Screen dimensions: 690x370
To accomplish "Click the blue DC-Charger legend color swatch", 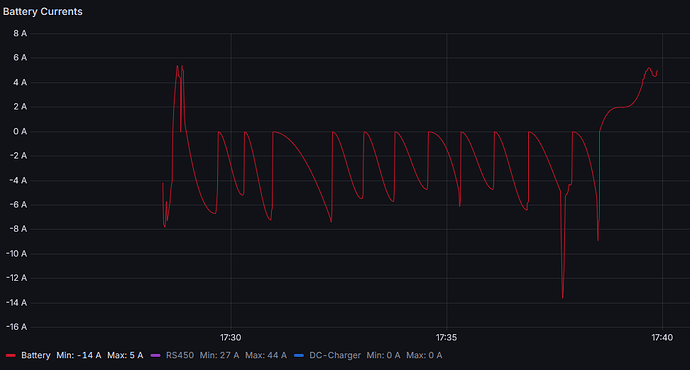I will point(299,355).
